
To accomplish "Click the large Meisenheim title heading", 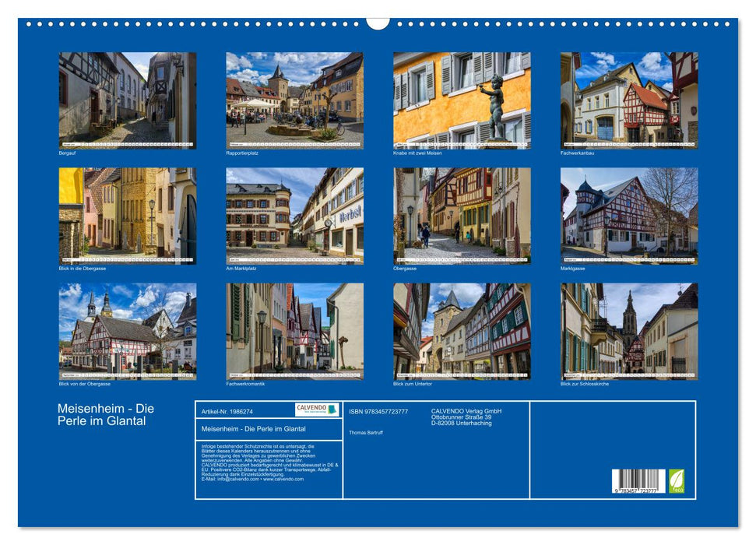I will coord(106,415).
